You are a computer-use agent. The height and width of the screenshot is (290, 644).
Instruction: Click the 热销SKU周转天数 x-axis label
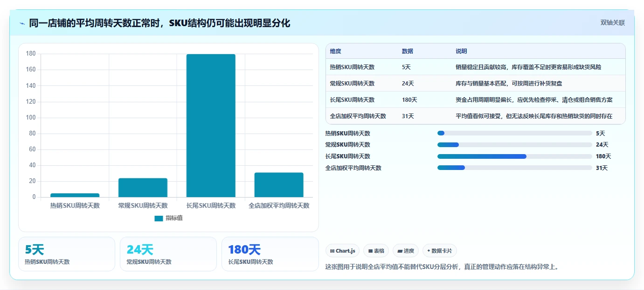pyautogui.click(x=75, y=205)
